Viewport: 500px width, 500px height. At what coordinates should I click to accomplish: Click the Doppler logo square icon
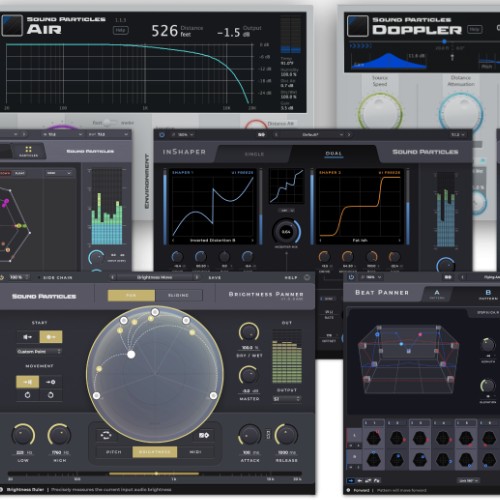point(358,26)
